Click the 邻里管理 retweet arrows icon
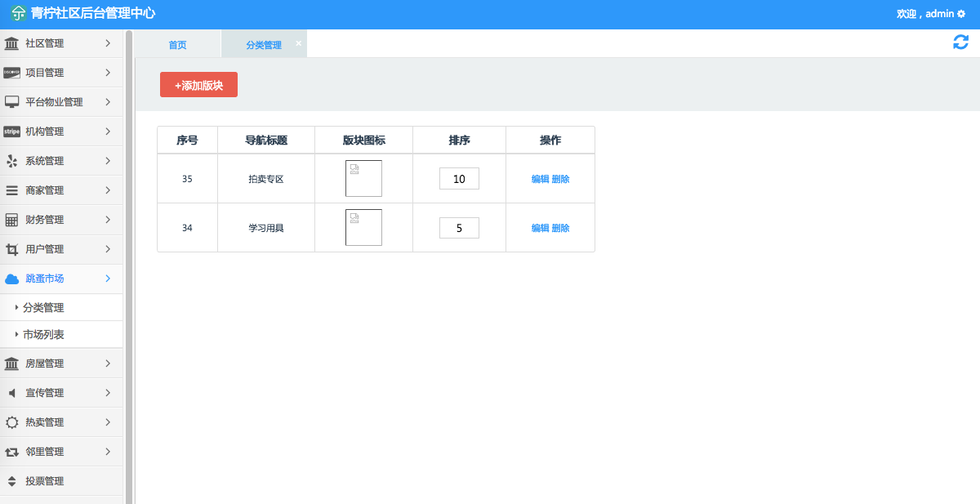This screenshot has width=980, height=504. click(11, 452)
